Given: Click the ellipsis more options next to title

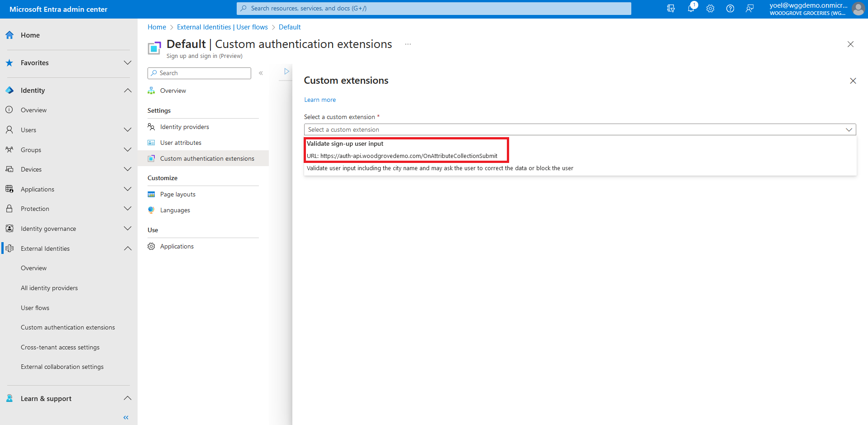Looking at the screenshot, I should [408, 44].
